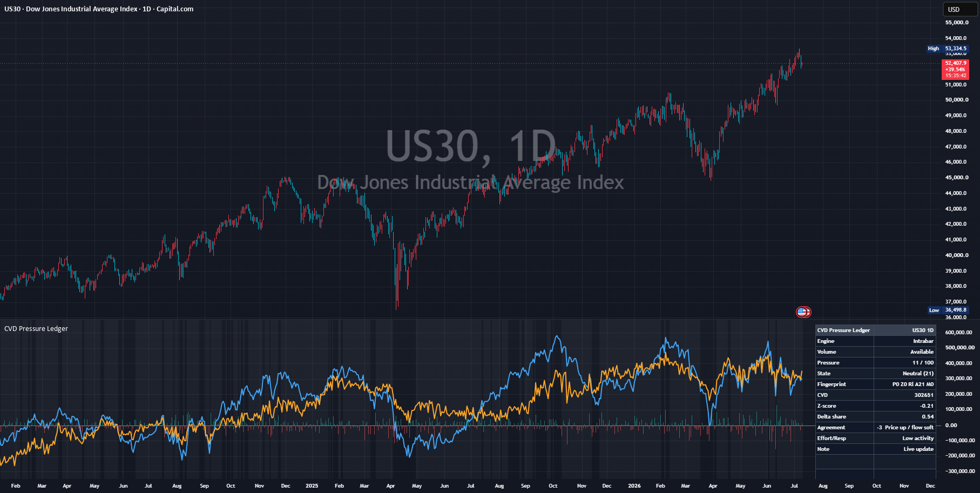Click the 40,000.0 price axis value

956,255
